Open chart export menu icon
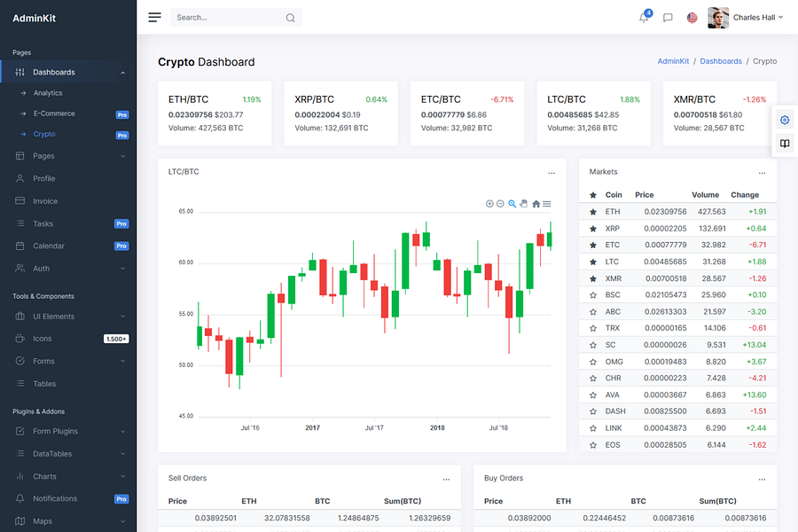 point(546,204)
